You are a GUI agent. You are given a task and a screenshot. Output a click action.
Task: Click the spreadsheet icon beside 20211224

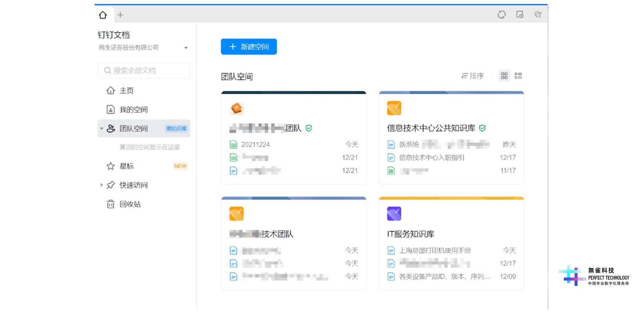[233, 145]
